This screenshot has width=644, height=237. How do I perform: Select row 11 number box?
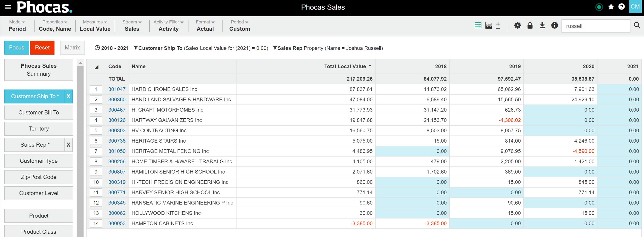tap(96, 192)
